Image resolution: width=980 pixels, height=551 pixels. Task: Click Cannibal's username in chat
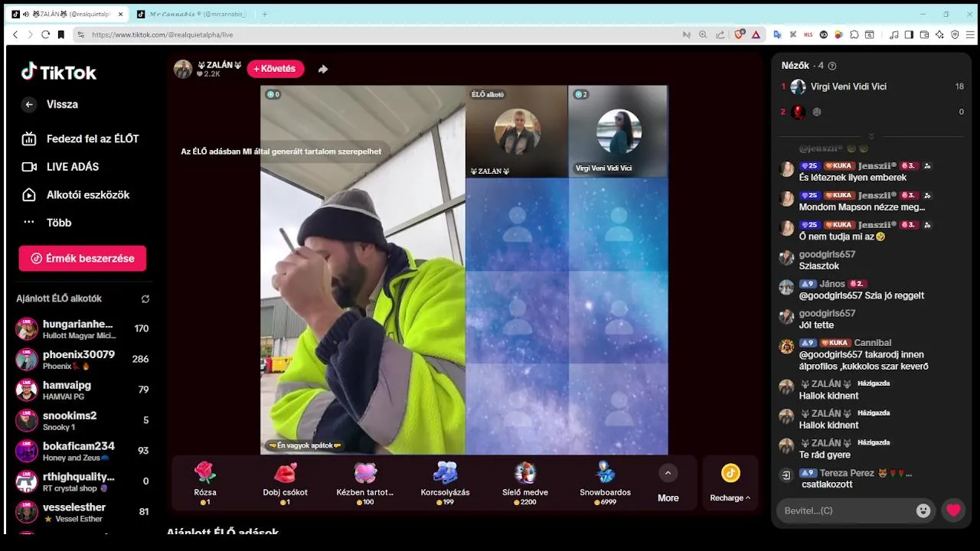(873, 343)
